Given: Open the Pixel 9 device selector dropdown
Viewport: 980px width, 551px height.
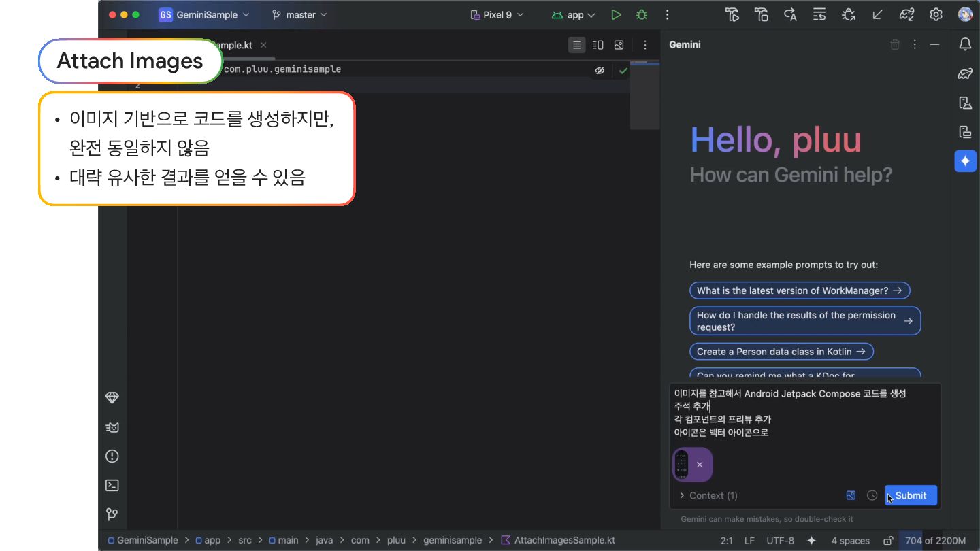Looking at the screenshot, I should click(x=497, y=15).
